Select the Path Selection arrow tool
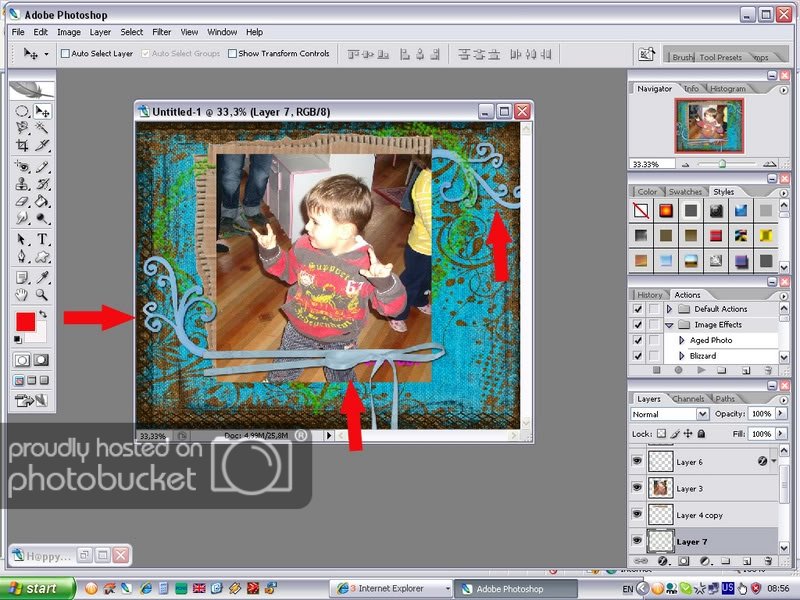The image size is (800, 600). coord(22,239)
